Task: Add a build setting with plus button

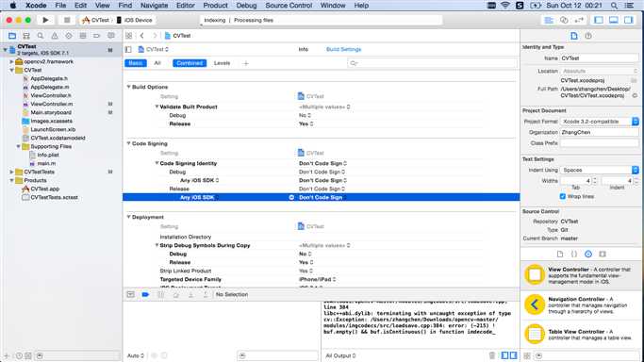Action: [245, 63]
